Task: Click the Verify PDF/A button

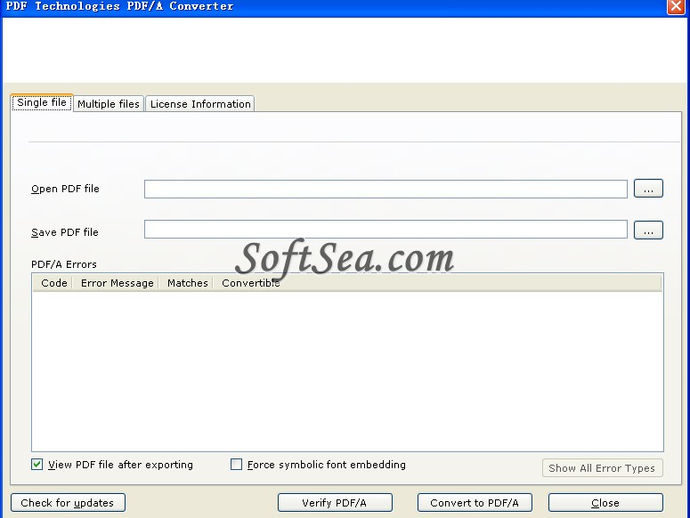Action: click(335, 503)
